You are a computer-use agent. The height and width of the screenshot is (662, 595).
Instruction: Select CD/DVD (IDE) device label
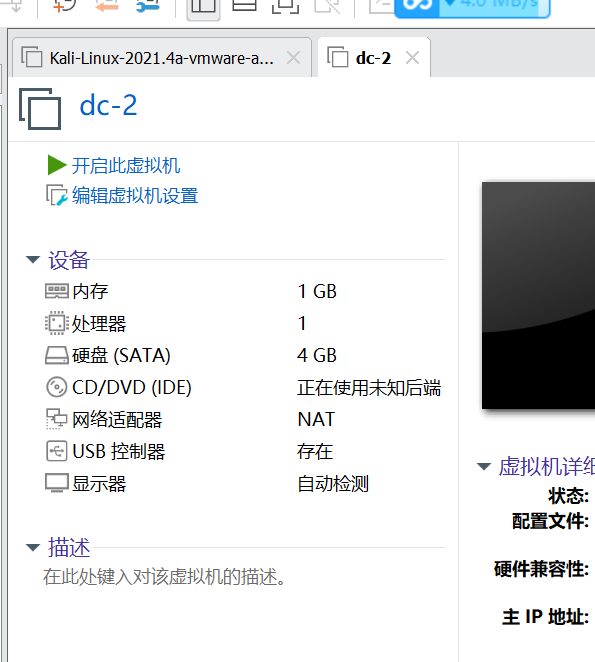tap(132, 387)
